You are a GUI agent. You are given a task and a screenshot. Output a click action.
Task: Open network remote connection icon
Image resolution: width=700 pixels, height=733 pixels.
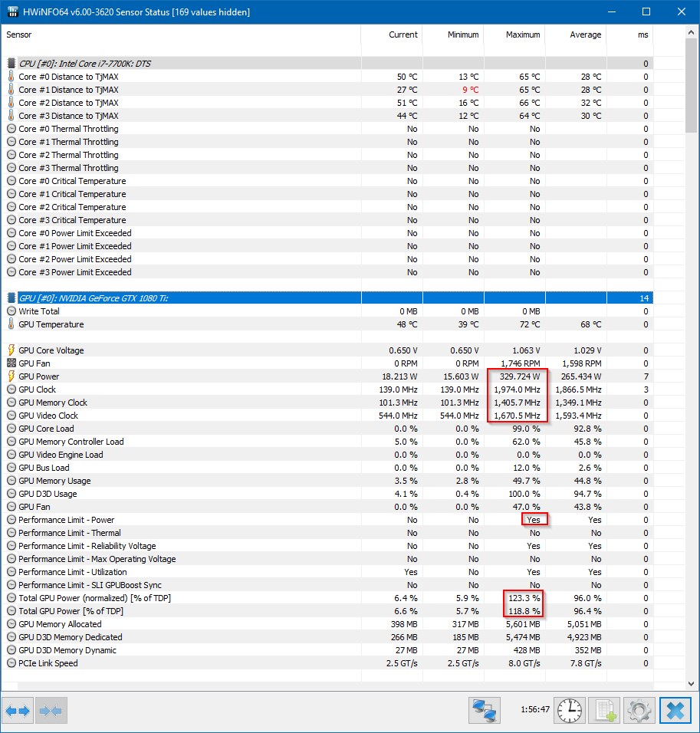(485, 711)
